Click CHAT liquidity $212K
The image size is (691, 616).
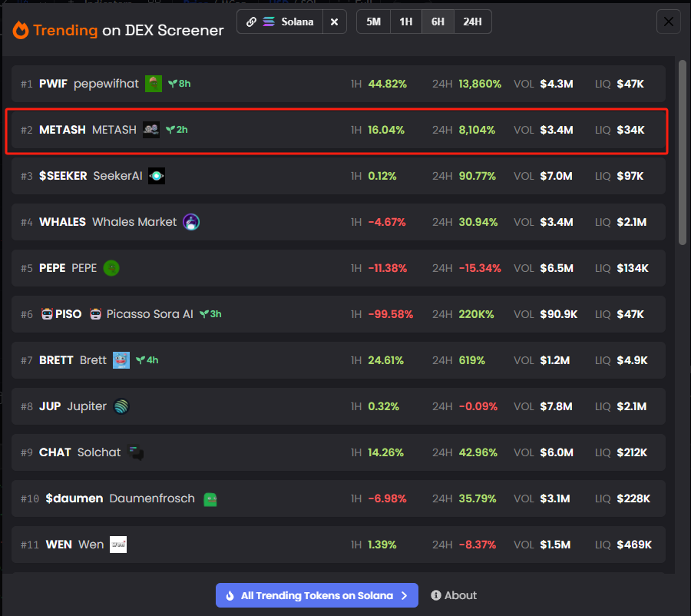(632, 452)
